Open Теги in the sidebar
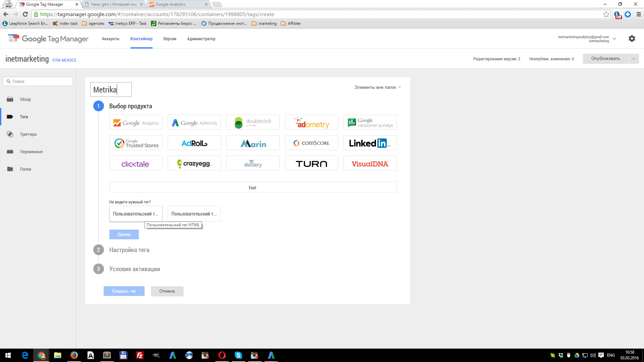The height and width of the screenshot is (362, 644). pyautogui.click(x=24, y=117)
